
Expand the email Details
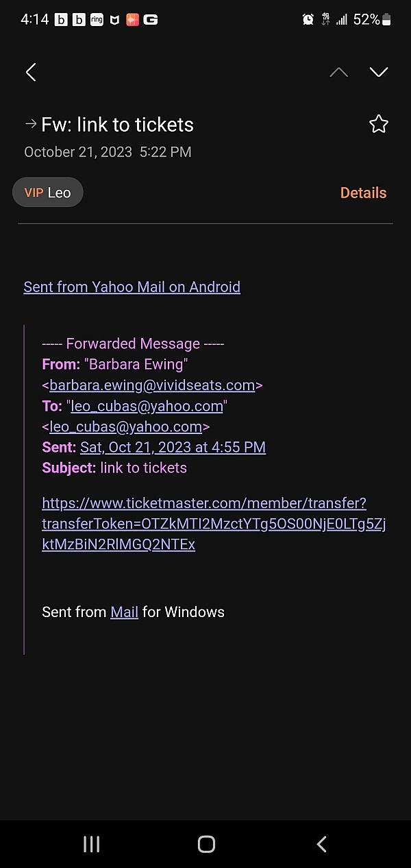tap(363, 193)
